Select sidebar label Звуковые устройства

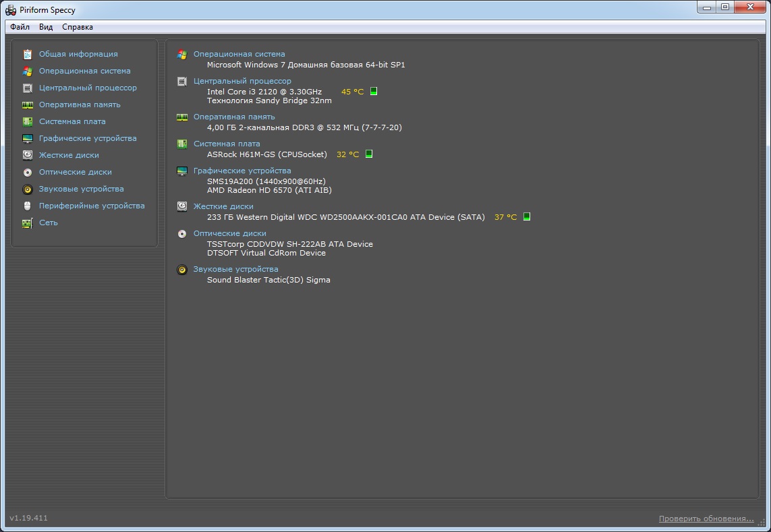(x=81, y=189)
